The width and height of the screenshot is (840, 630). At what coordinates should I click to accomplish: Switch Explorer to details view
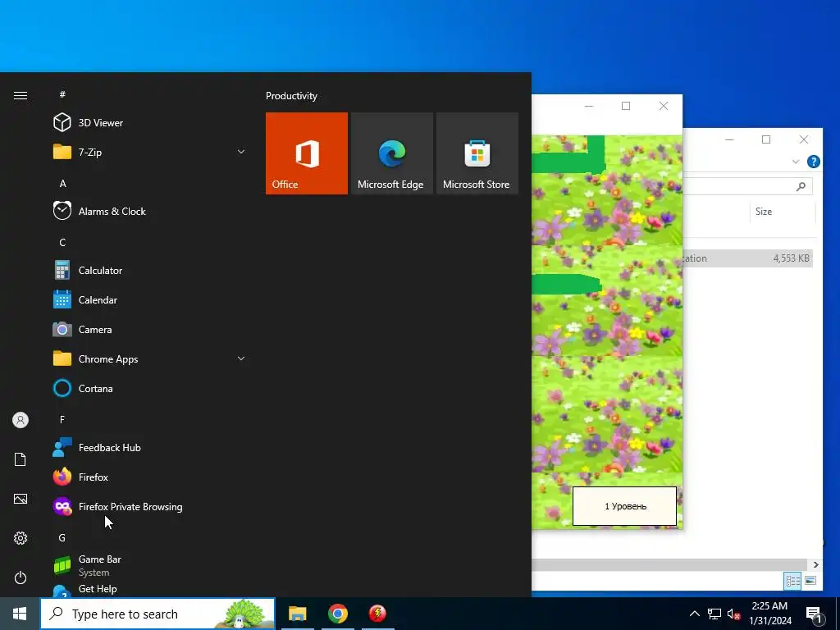(793, 581)
